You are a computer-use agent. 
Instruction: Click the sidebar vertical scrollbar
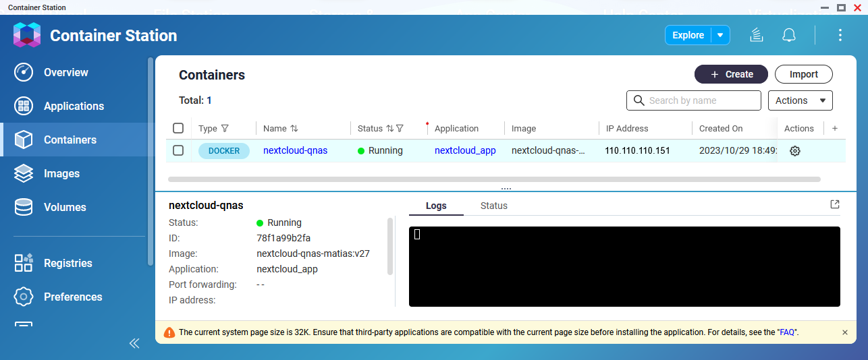pyautogui.click(x=151, y=160)
